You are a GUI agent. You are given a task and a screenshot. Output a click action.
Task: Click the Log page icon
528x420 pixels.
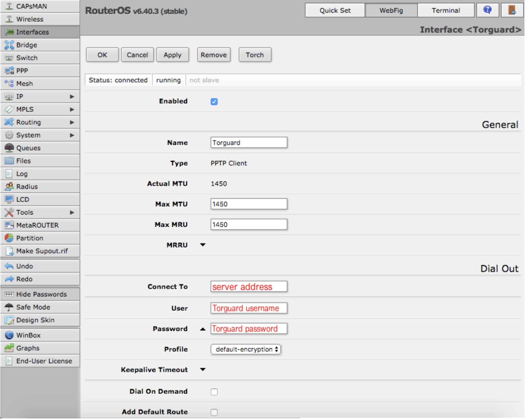tap(9, 174)
